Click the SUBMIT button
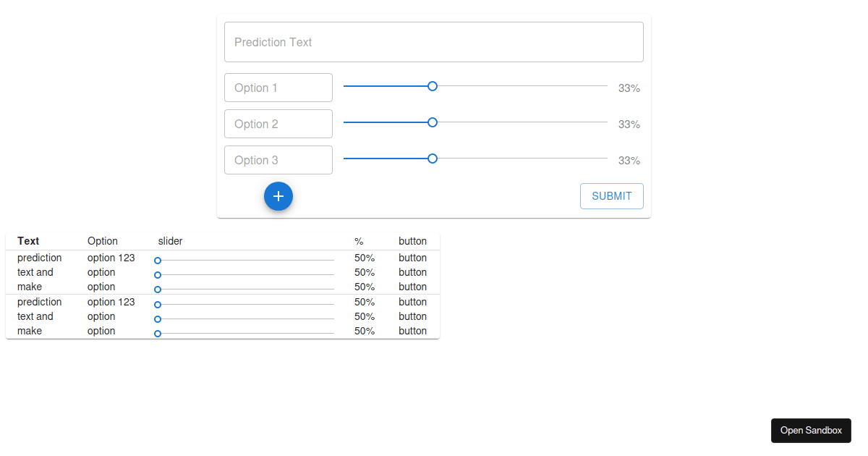Viewport: 868px width, 456px height. pyautogui.click(x=612, y=196)
